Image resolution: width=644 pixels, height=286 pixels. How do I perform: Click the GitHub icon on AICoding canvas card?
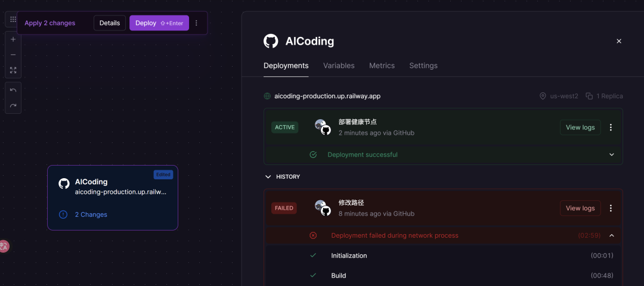pyautogui.click(x=64, y=184)
